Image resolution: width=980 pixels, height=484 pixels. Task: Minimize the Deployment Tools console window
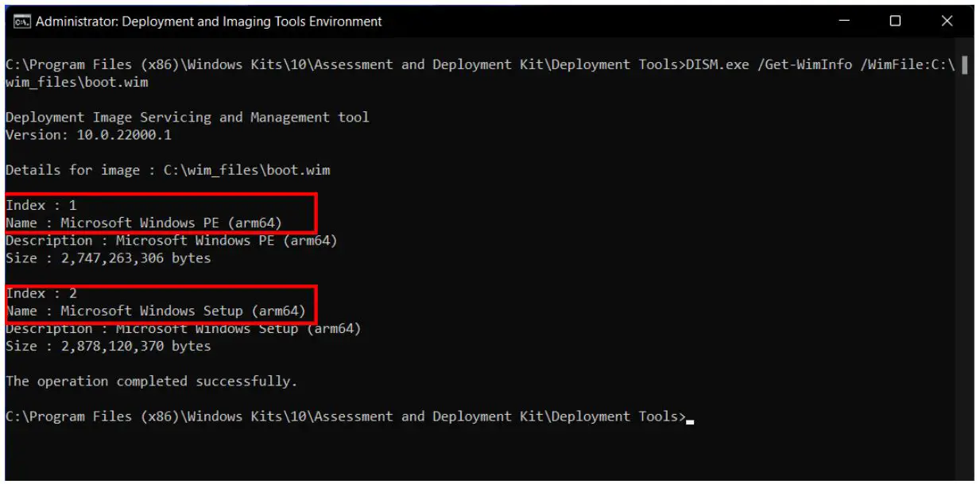point(844,21)
